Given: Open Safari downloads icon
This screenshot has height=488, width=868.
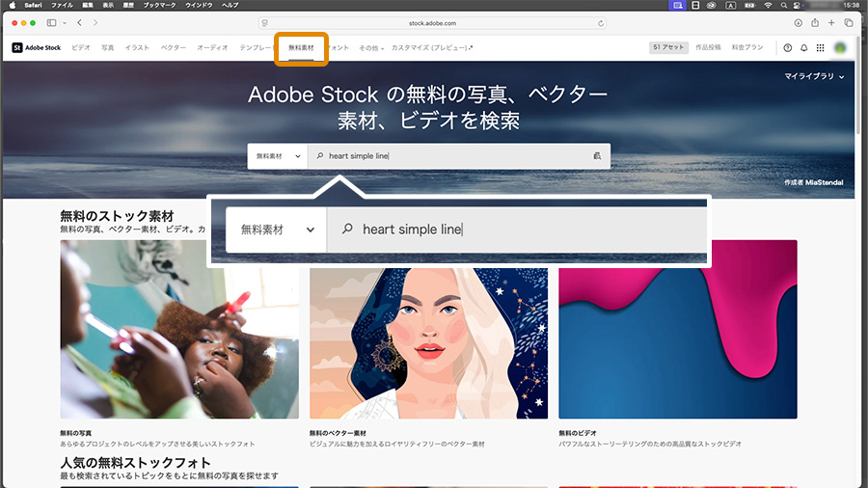Looking at the screenshot, I should [x=799, y=23].
